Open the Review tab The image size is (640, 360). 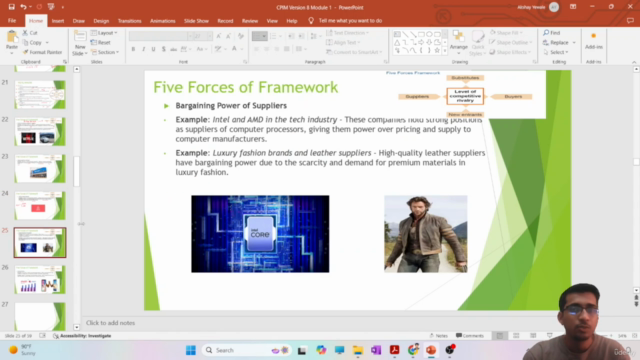coord(250,21)
